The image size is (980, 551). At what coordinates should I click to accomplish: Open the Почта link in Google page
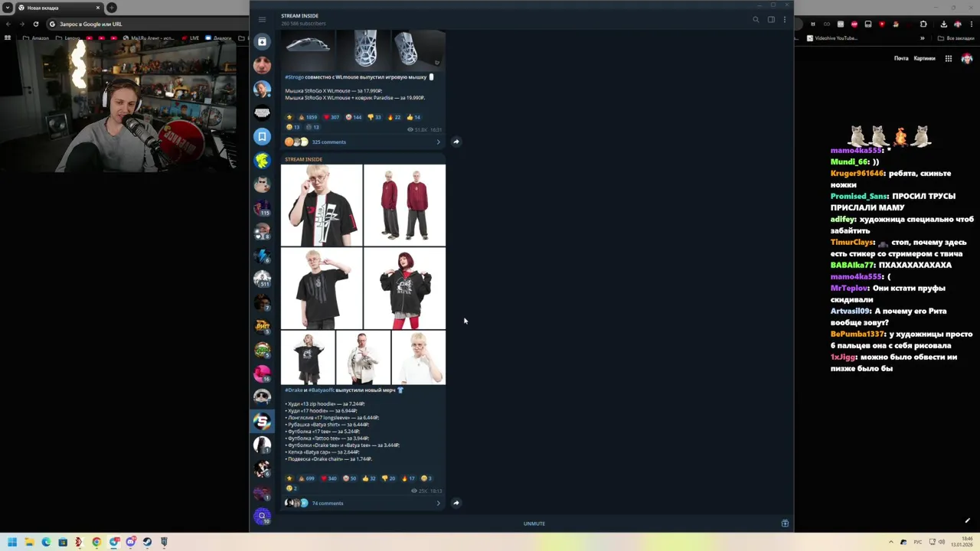(901, 58)
